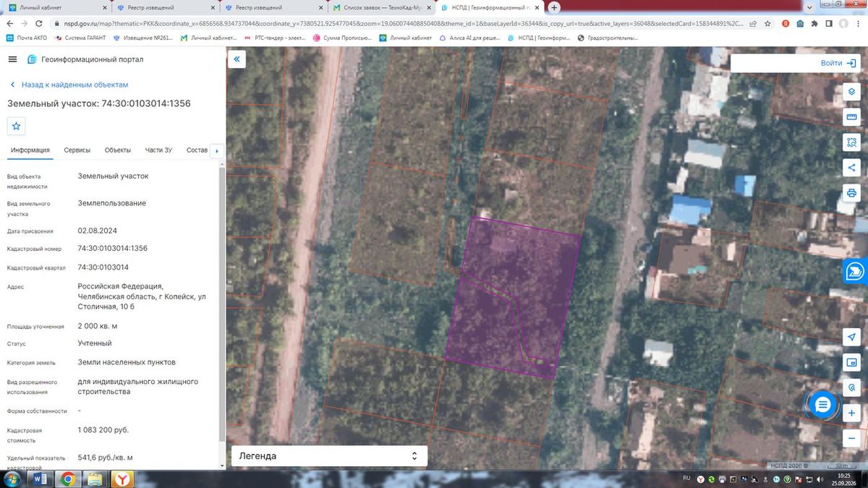Open the Состав tab
868x488 pixels.
point(197,150)
